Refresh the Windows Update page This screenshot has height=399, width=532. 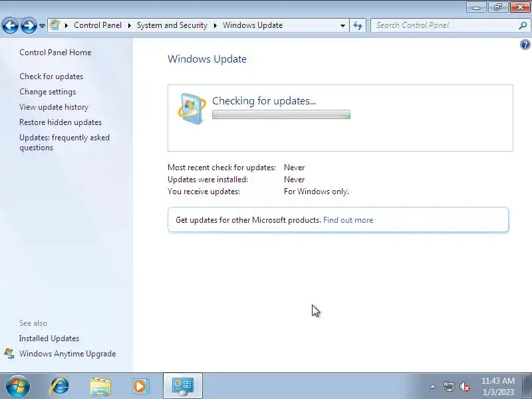[x=358, y=25]
